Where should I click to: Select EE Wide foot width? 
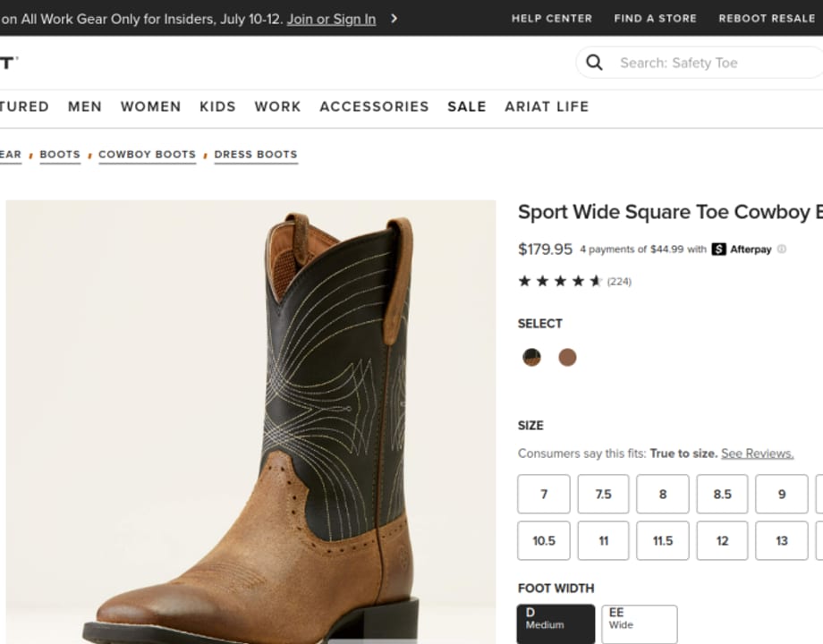click(640, 624)
